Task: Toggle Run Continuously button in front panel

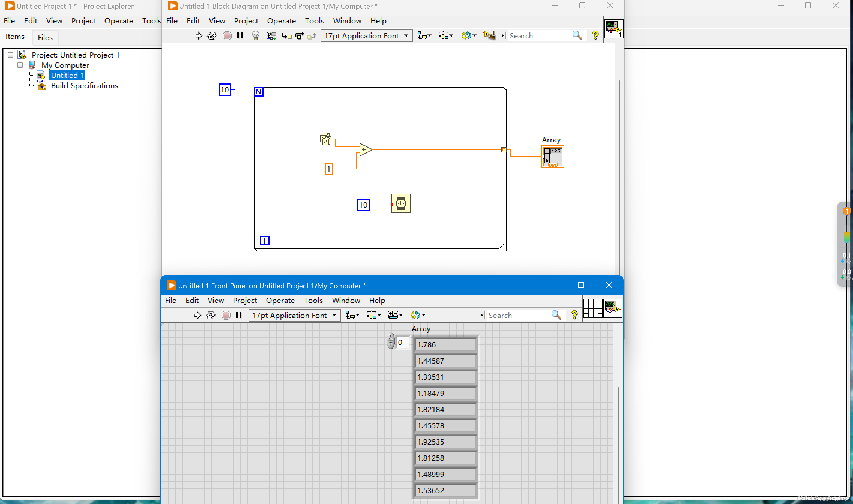Action: pyautogui.click(x=211, y=315)
